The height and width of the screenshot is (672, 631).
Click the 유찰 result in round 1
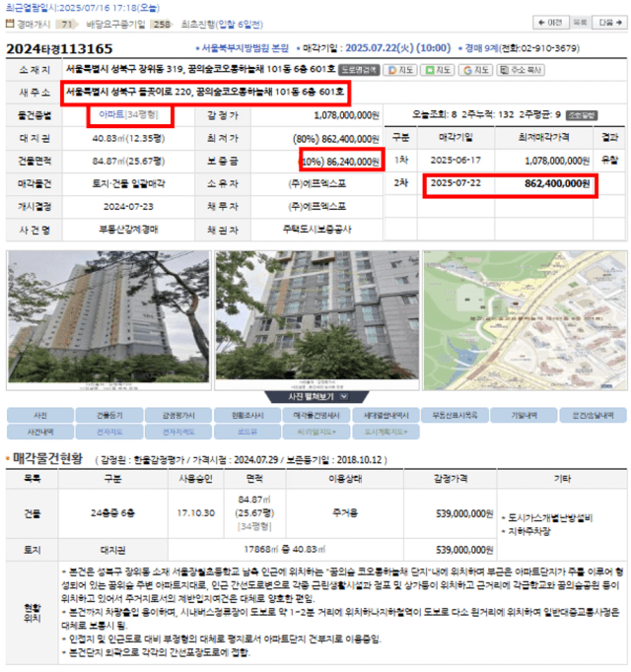609,161
